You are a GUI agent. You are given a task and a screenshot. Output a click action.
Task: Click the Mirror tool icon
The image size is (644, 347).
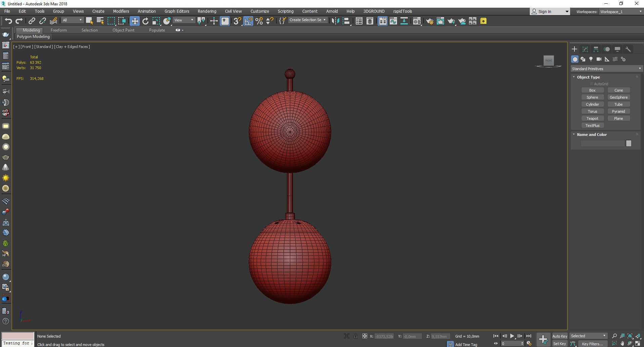[x=335, y=21]
